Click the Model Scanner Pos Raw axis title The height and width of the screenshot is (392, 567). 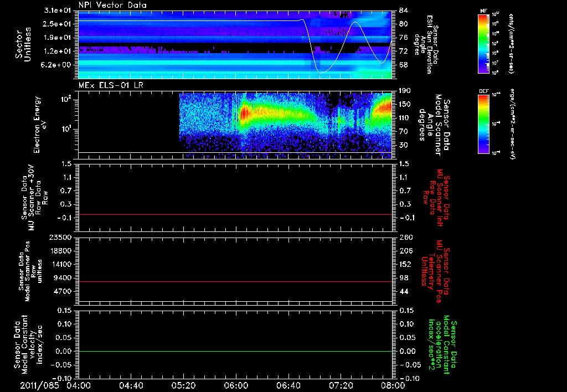[x=30, y=271]
